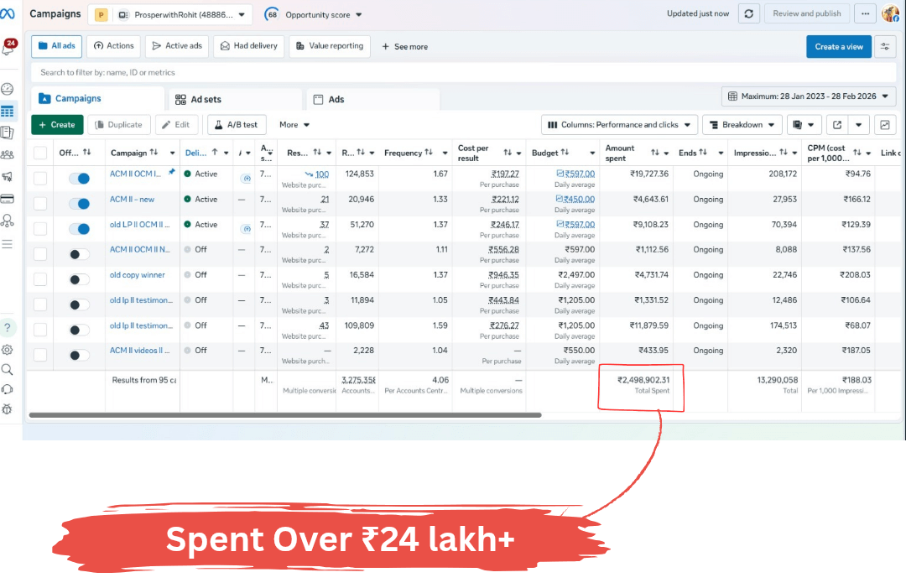Click the search filter by name field
The width and height of the screenshot is (906, 588).
[x=463, y=72]
